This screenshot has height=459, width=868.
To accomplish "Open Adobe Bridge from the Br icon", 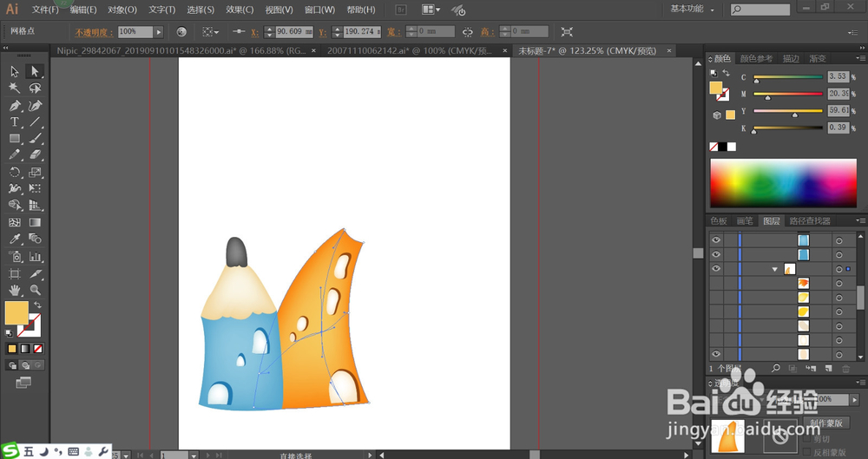I will [x=401, y=10].
